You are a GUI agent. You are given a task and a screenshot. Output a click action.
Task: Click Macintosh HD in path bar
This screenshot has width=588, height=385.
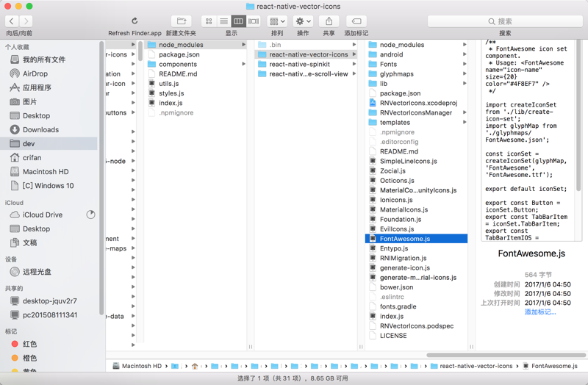tap(137, 366)
